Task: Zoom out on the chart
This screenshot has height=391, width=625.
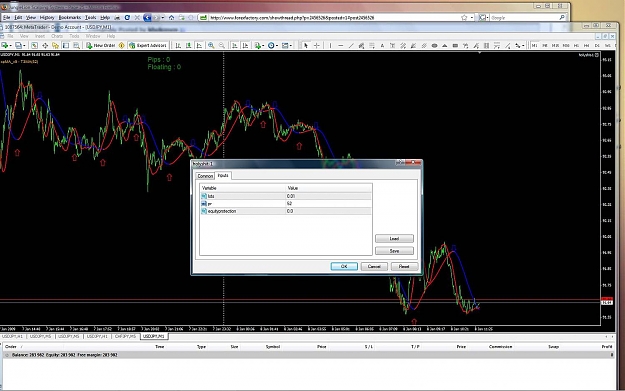Action: click(x=222, y=45)
